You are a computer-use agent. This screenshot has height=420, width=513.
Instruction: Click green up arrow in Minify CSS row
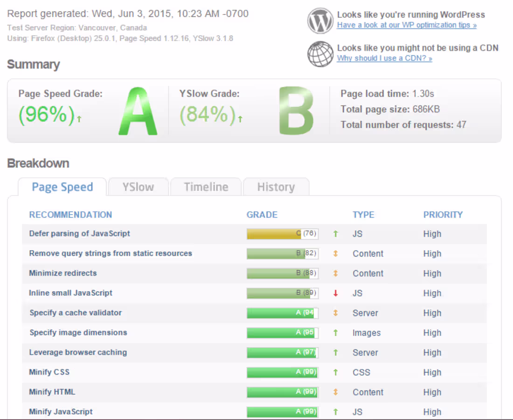335,372
